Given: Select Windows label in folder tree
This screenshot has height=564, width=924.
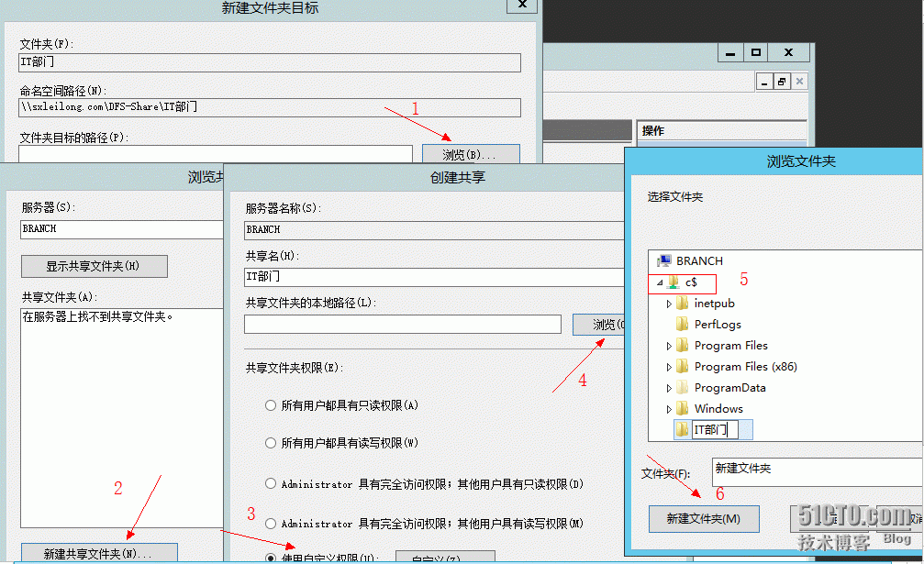Looking at the screenshot, I should [718, 409].
